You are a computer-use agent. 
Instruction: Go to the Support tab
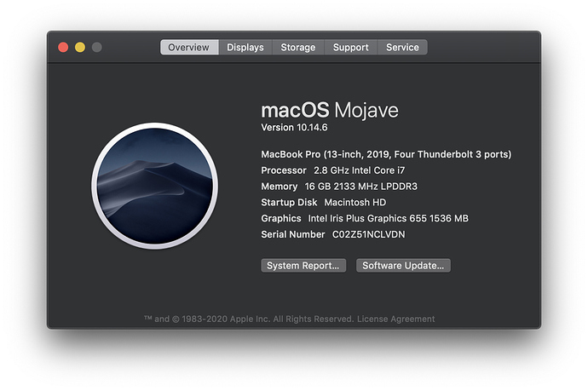pyautogui.click(x=350, y=47)
